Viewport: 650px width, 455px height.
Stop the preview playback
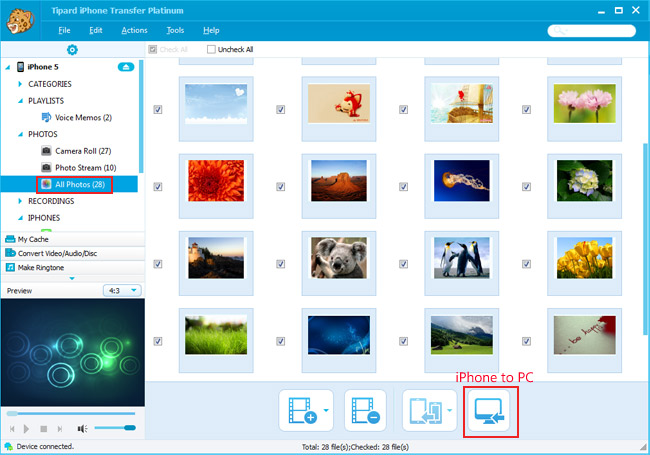(44, 428)
